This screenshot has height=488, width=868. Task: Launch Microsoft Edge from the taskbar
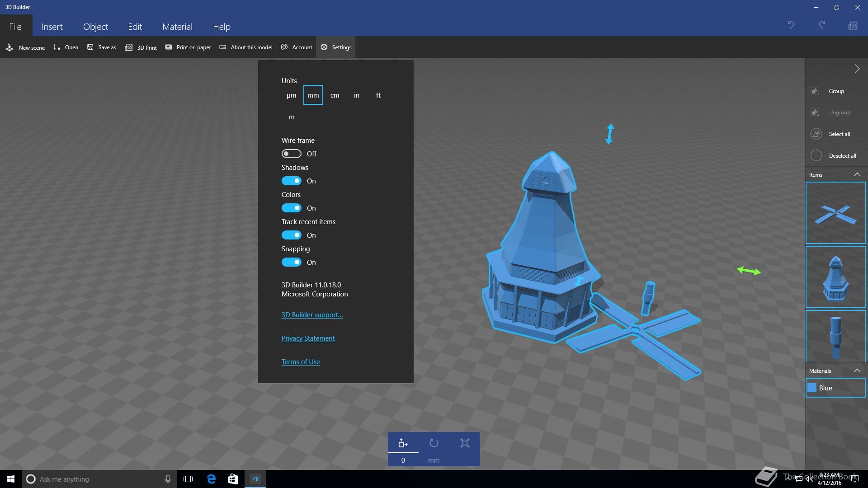[211, 479]
